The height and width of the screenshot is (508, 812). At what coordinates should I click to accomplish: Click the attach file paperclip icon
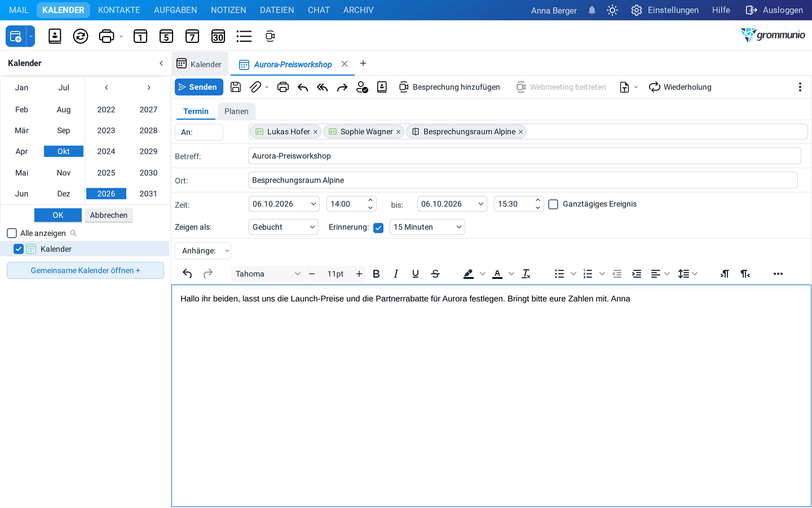coord(255,87)
